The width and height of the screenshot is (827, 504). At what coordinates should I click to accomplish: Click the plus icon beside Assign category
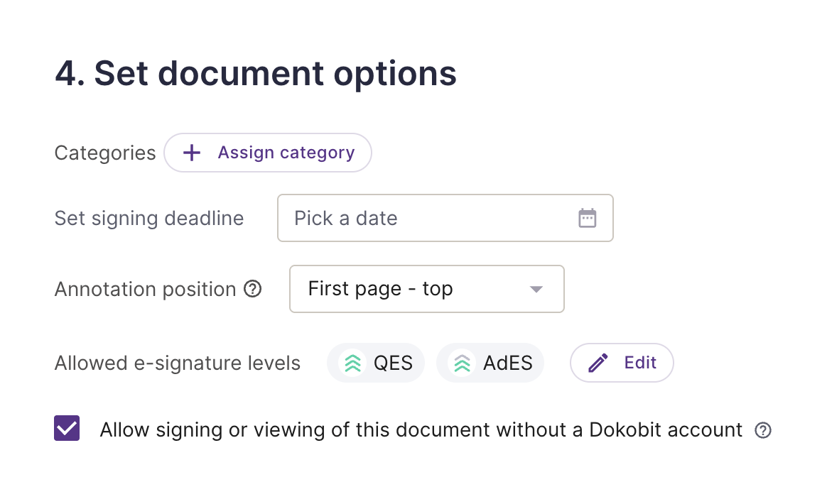pos(191,153)
